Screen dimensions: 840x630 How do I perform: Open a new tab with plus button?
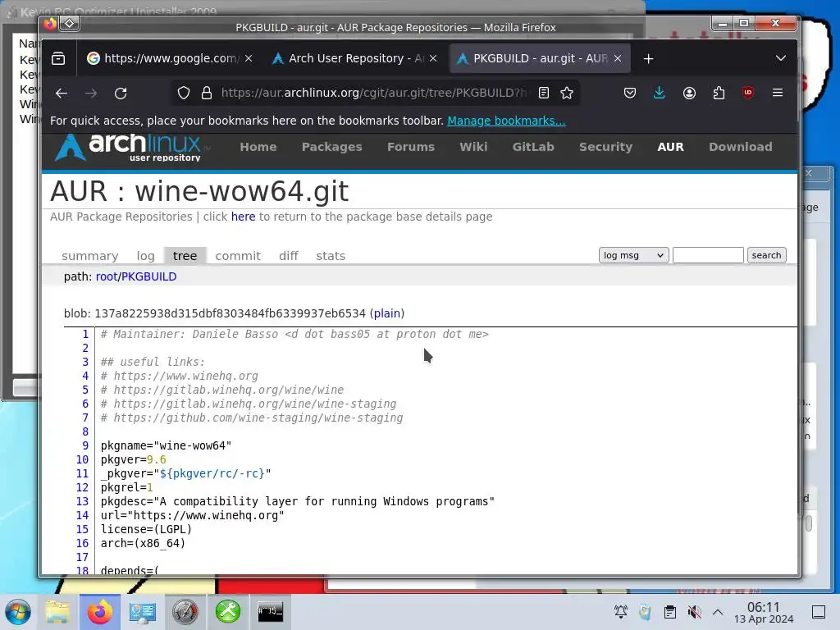[x=648, y=58]
